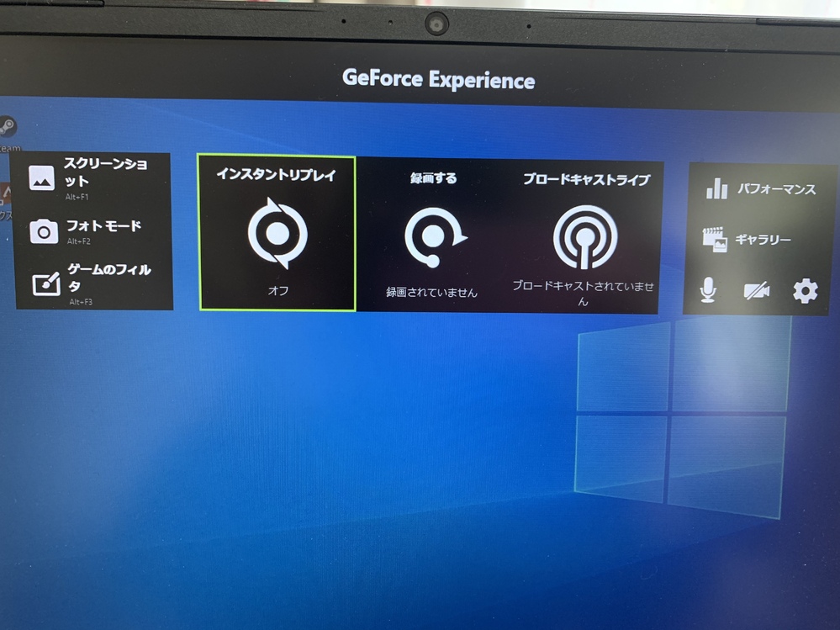Expand the インスタントリプレイ tile title

[x=277, y=174]
